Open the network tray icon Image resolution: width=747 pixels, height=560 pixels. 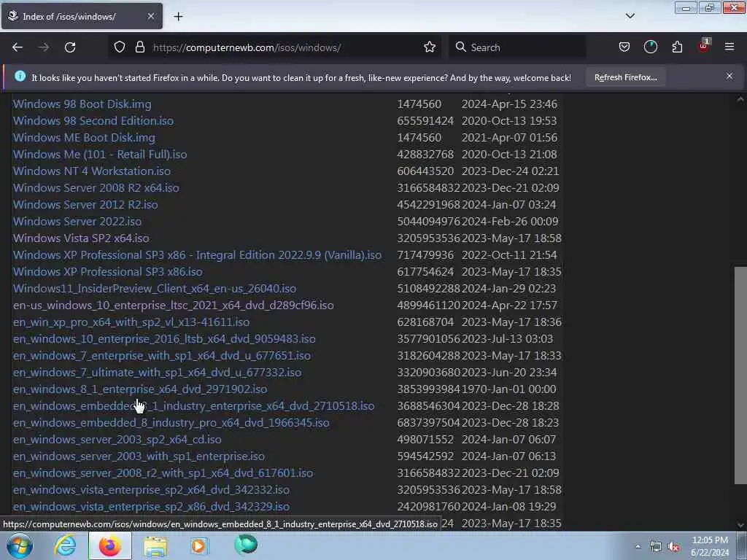(656, 547)
